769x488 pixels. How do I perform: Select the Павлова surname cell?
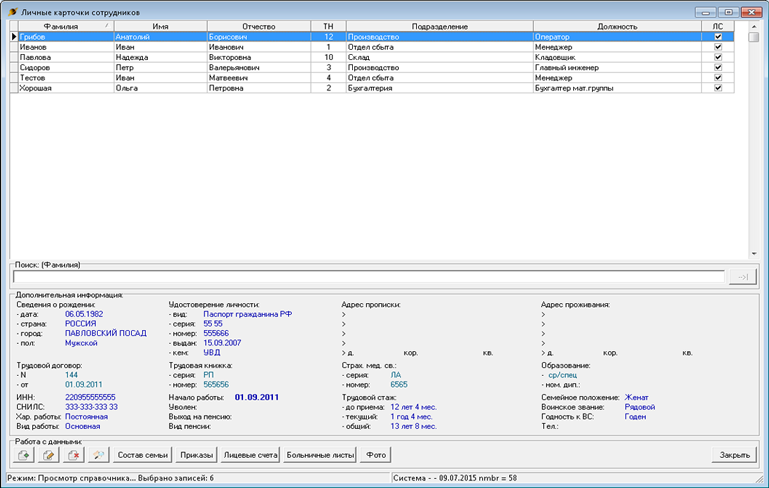click(x=66, y=57)
